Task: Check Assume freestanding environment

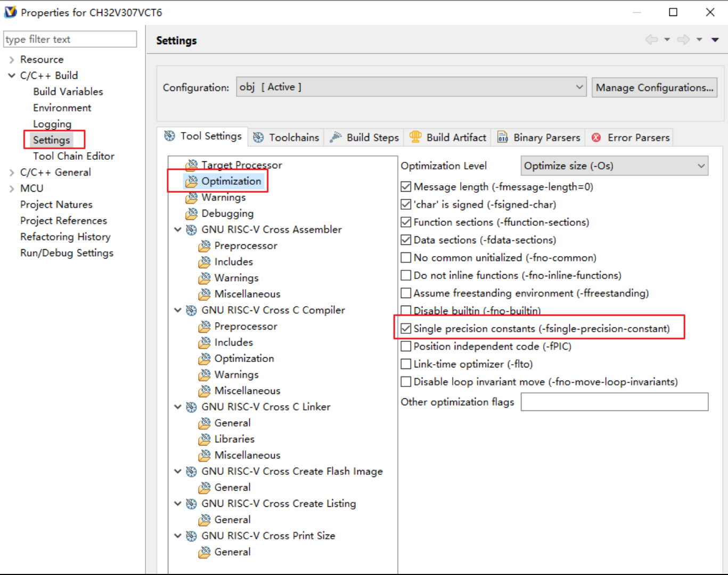Action: pyautogui.click(x=406, y=293)
